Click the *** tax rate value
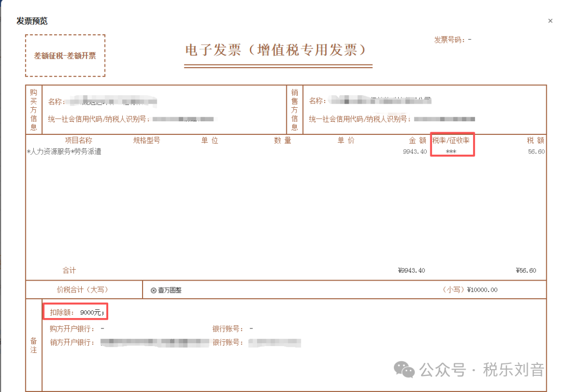The image size is (562, 392). (451, 151)
